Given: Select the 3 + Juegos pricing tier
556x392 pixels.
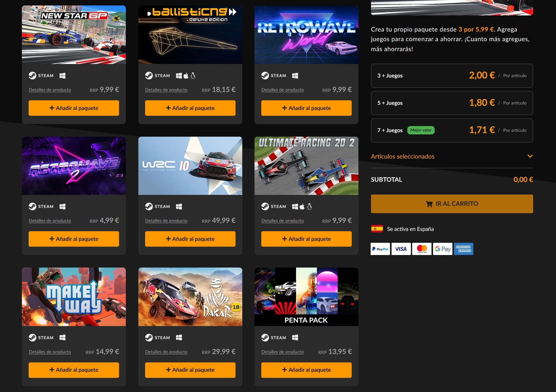Looking at the screenshot, I should [452, 76].
